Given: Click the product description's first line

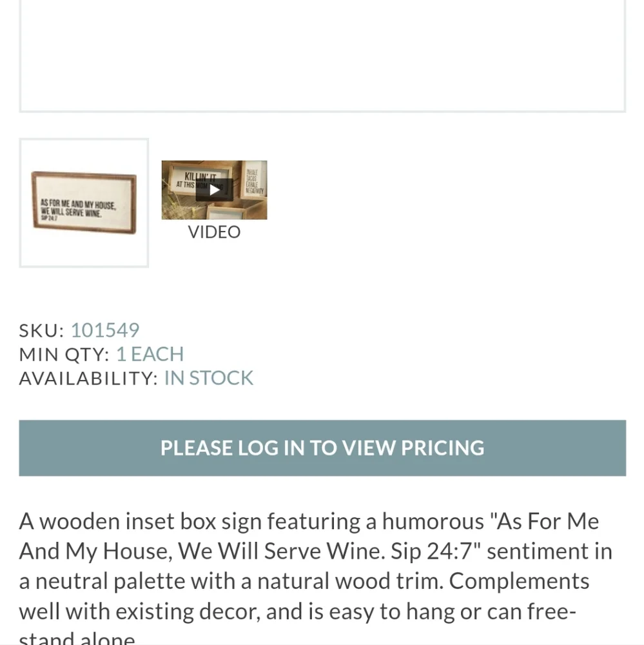Looking at the screenshot, I should point(309,521).
